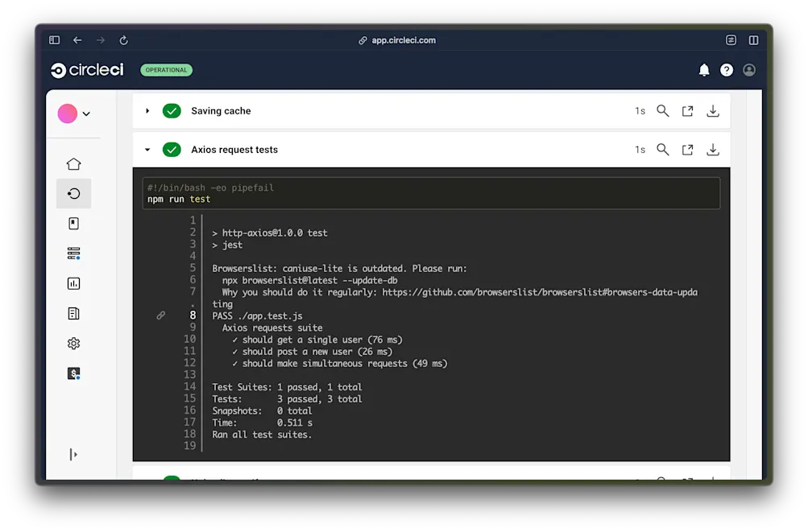Open the organization switcher chevron
Screen dimensions: 808x532
[86, 113]
